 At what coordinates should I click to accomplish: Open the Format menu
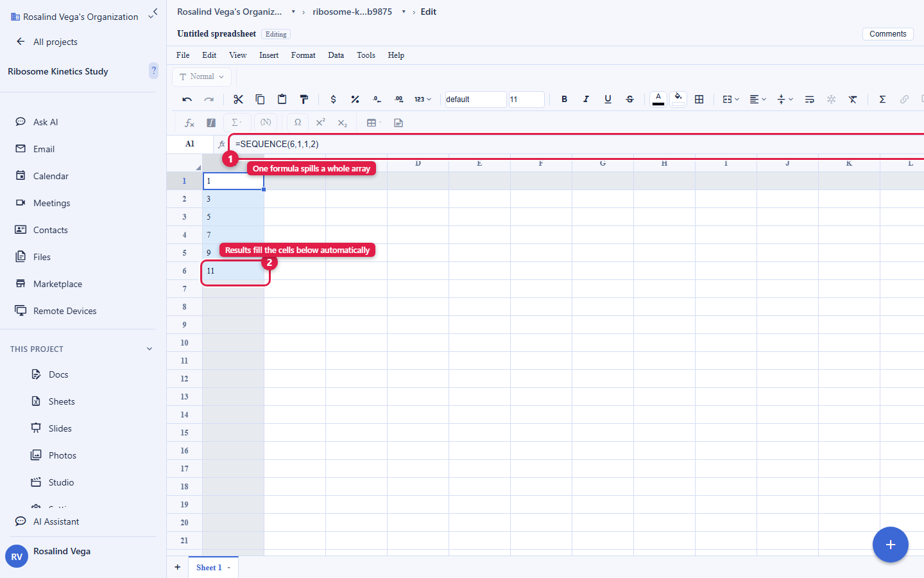click(303, 55)
